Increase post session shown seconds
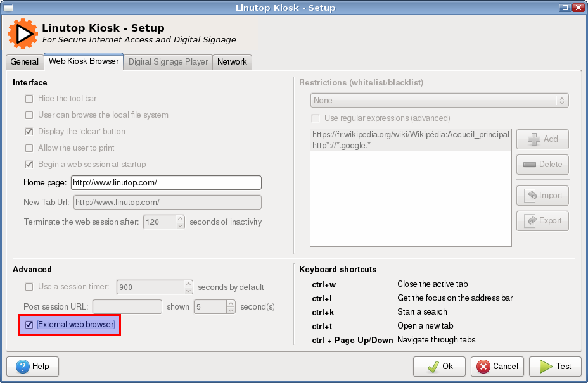Screen dimensions: 588x383 pyautogui.click(x=231, y=303)
